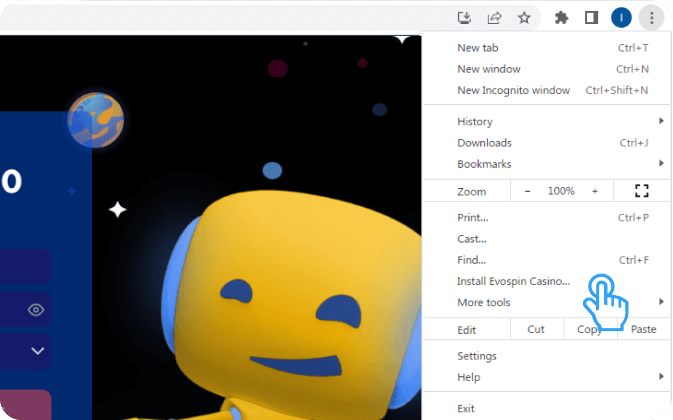Image resolution: width=673 pixels, height=420 pixels.
Task: Click the share page icon
Action: click(x=494, y=17)
